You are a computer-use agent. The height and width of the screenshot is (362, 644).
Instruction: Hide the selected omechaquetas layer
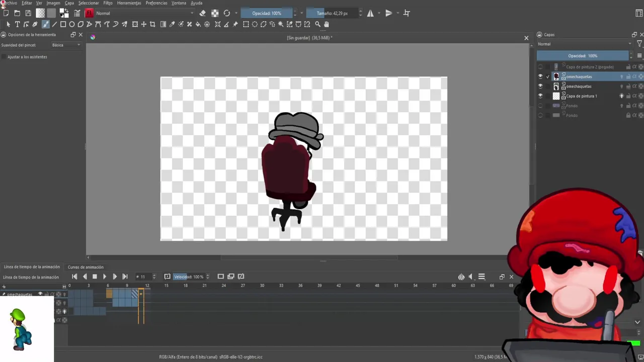(540, 76)
